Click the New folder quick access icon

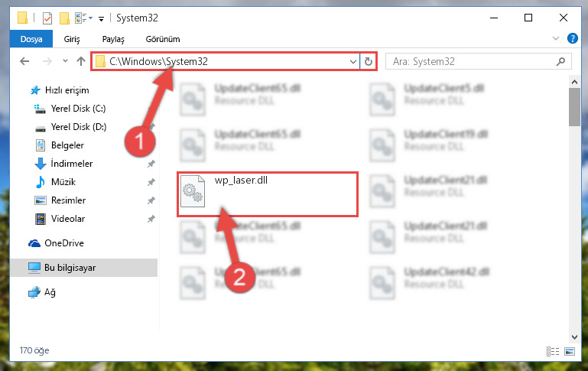point(64,18)
